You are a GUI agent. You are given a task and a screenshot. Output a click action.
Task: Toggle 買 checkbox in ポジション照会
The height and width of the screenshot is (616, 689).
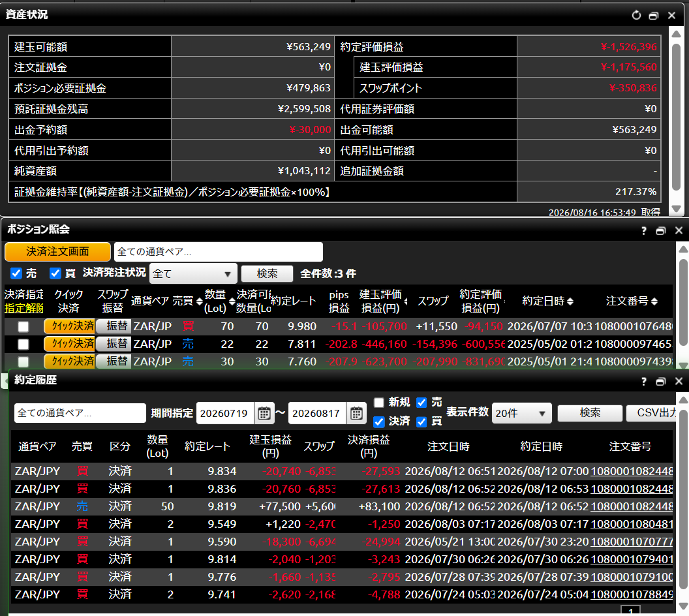pyautogui.click(x=55, y=273)
